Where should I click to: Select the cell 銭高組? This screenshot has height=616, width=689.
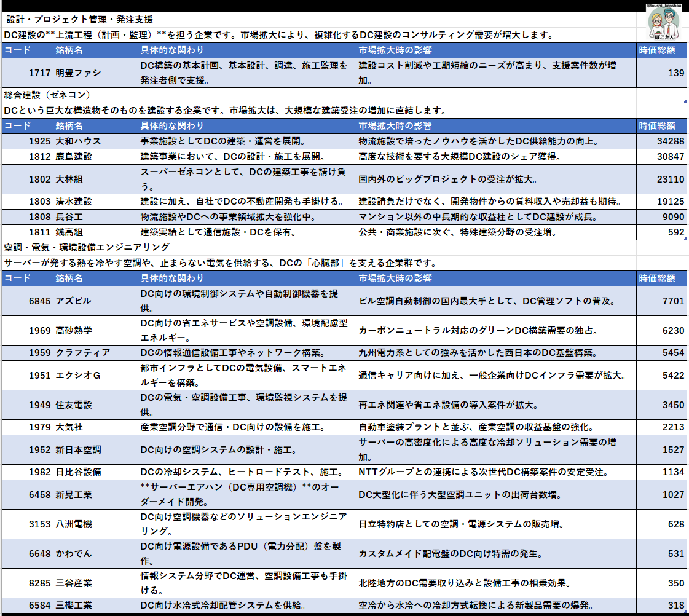click(x=95, y=232)
